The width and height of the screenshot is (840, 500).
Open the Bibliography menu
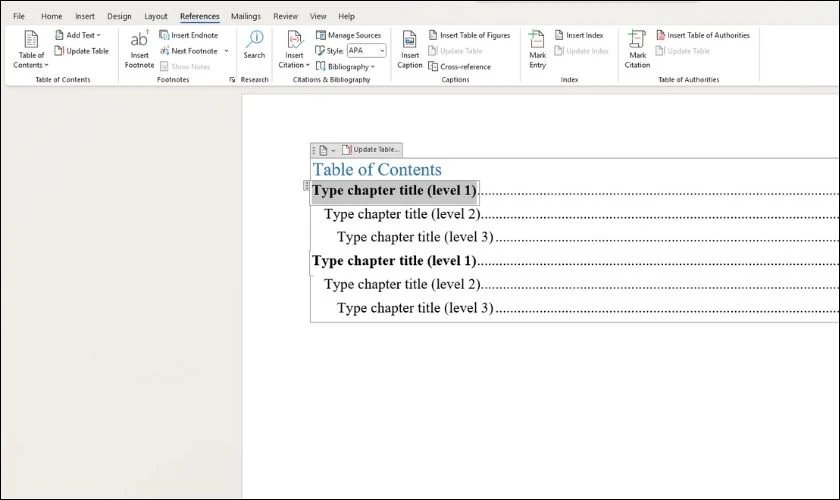pyautogui.click(x=346, y=66)
